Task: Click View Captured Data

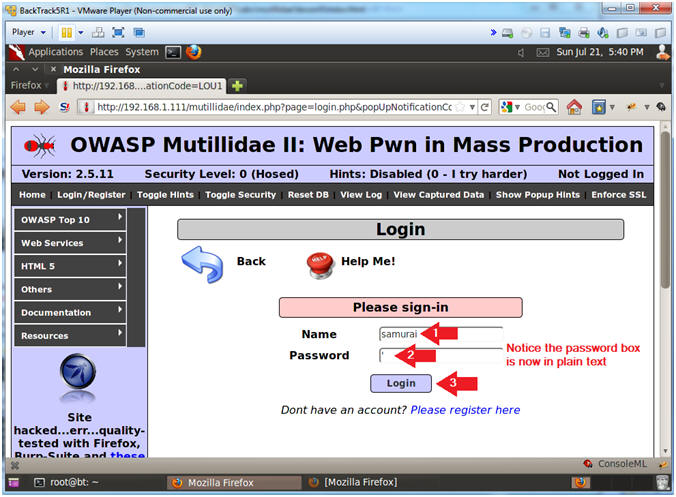Action: coord(439,195)
